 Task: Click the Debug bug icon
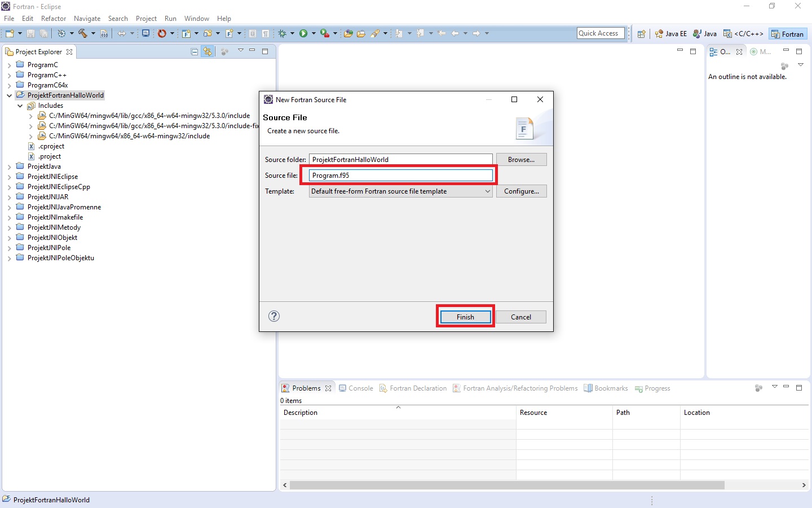(x=283, y=34)
